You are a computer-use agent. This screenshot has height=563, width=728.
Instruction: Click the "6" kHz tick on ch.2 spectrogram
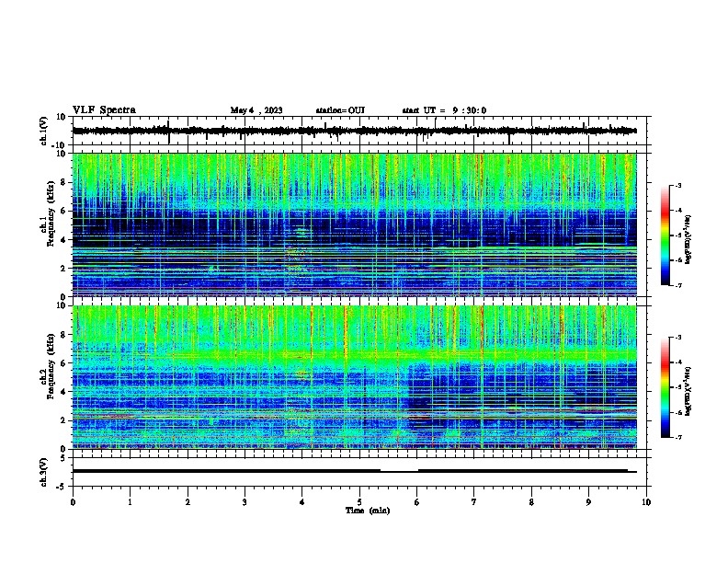(63, 362)
